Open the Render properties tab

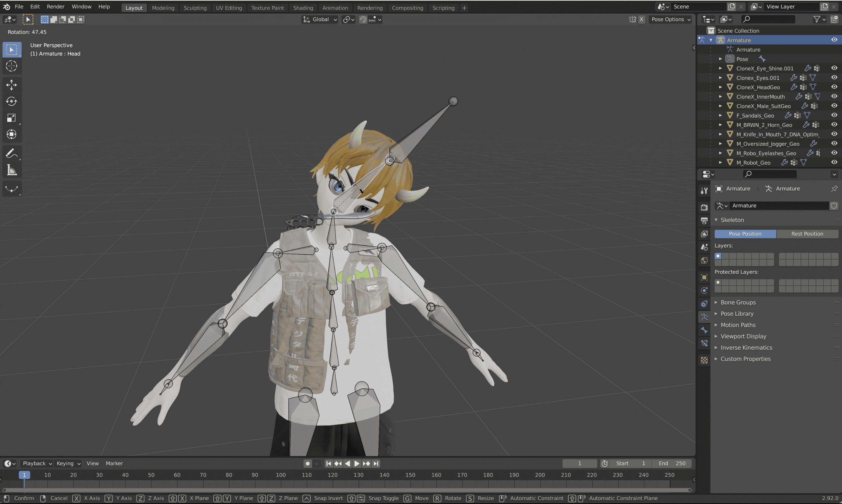[x=704, y=207]
